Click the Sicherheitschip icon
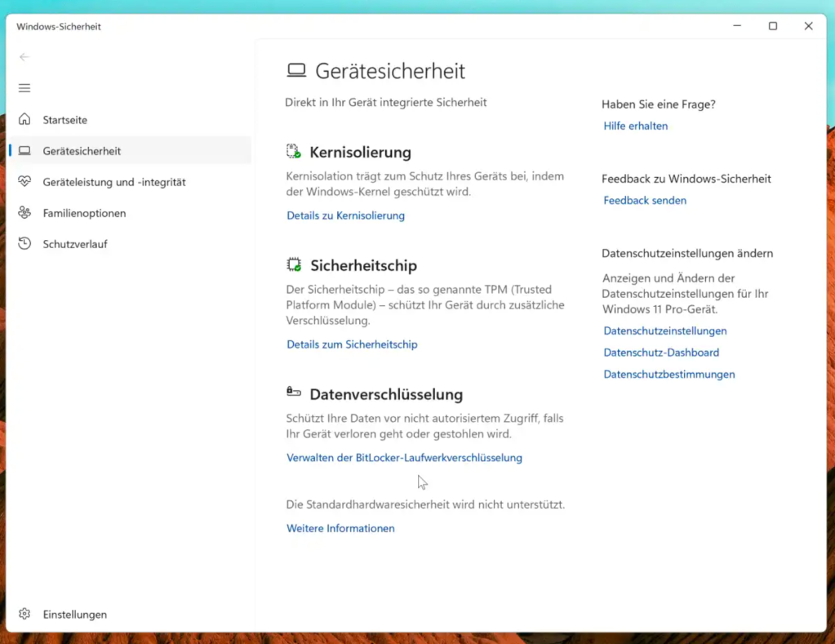 tap(294, 265)
